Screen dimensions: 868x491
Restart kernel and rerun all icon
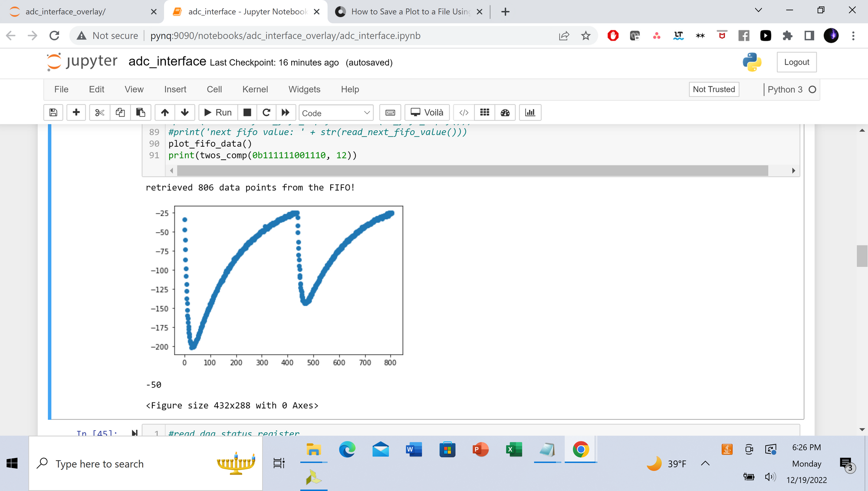285,112
